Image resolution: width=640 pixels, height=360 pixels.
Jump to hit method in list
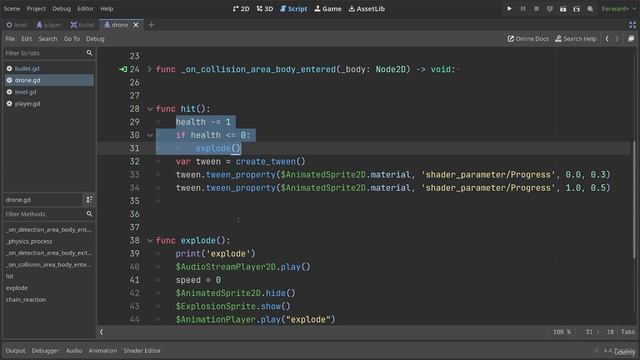(x=9, y=276)
